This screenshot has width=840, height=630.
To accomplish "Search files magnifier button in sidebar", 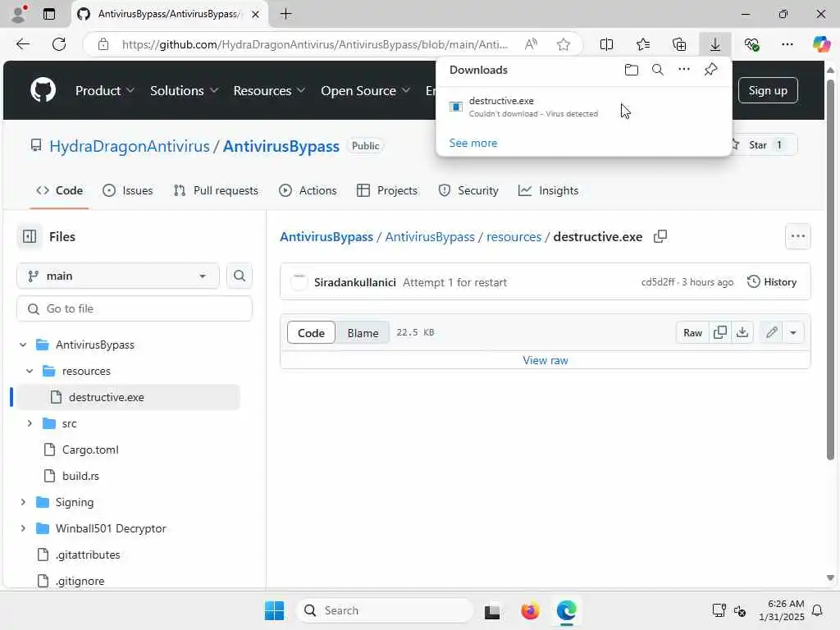I will tap(240, 276).
